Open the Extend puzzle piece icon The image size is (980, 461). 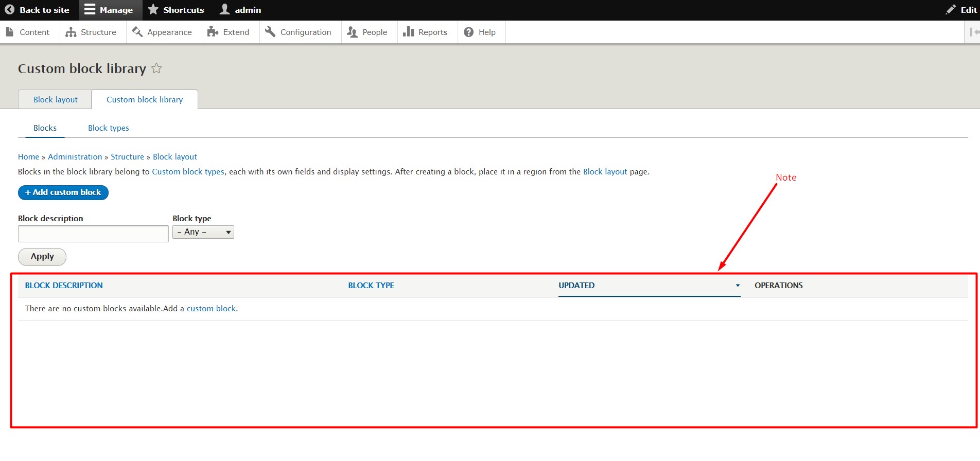point(213,32)
